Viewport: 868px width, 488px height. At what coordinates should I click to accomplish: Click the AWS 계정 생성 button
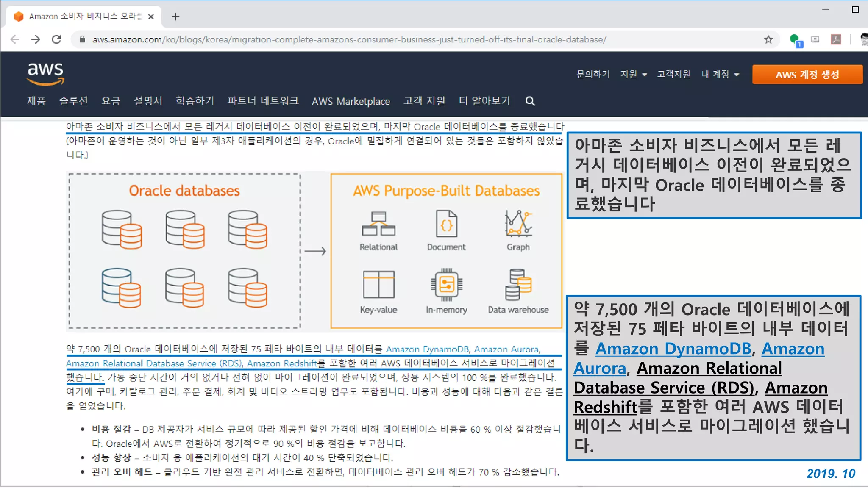pos(807,75)
